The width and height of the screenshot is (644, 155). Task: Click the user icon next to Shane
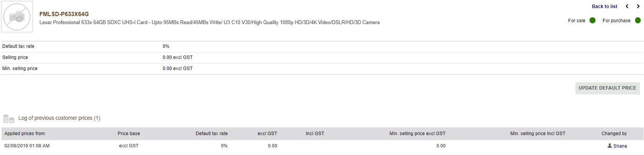tap(610, 145)
